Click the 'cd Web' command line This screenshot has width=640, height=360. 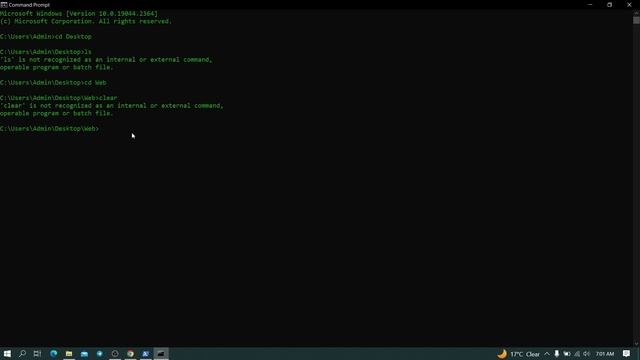point(53,83)
